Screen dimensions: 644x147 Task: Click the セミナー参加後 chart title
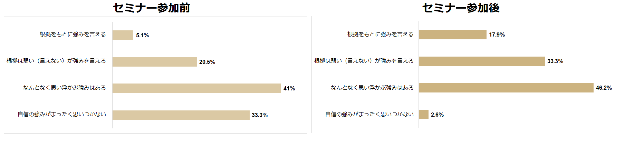coord(461,8)
